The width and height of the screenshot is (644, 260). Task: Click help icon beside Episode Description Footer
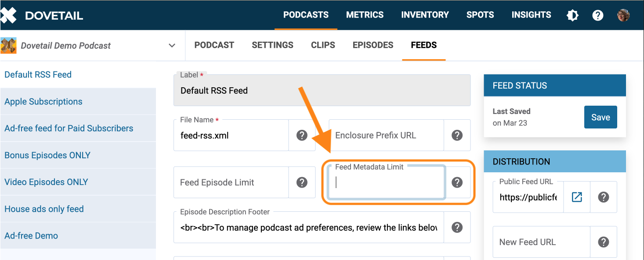point(457,227)
